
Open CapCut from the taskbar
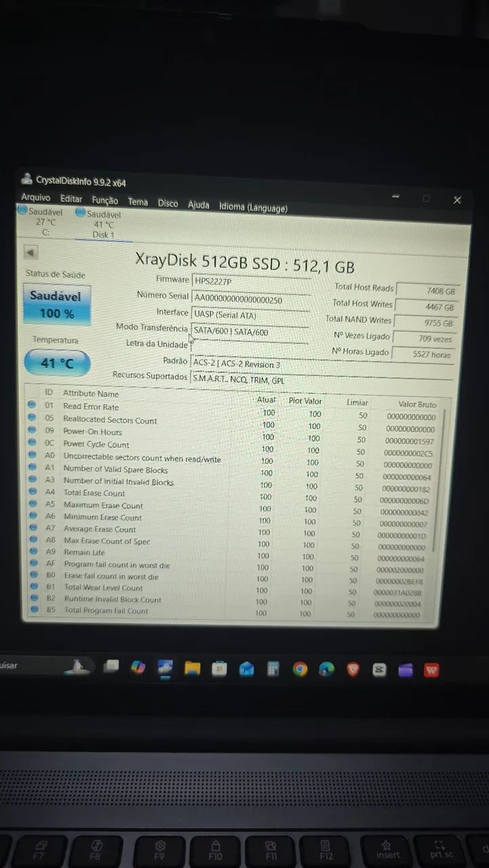tap(379, 670)
